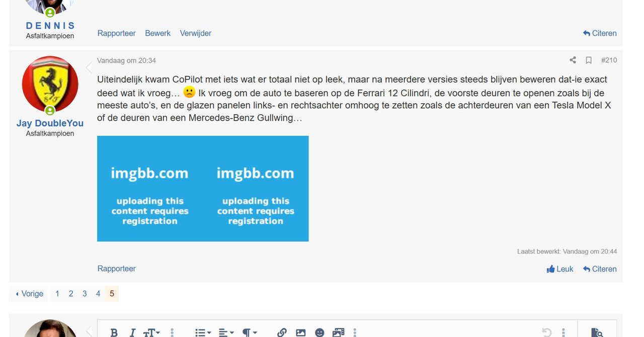This screenshot has width=644, height=337.
Task: Open left imgbb.com placeholder image
Action: coord(150,189)
